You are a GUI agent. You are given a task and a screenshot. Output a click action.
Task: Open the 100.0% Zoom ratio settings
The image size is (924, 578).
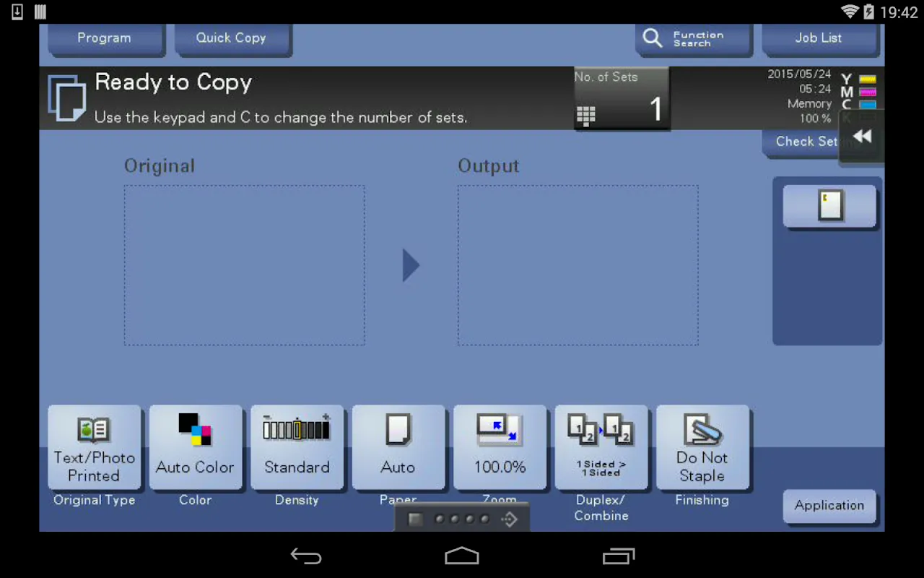[x=500, y=448]
